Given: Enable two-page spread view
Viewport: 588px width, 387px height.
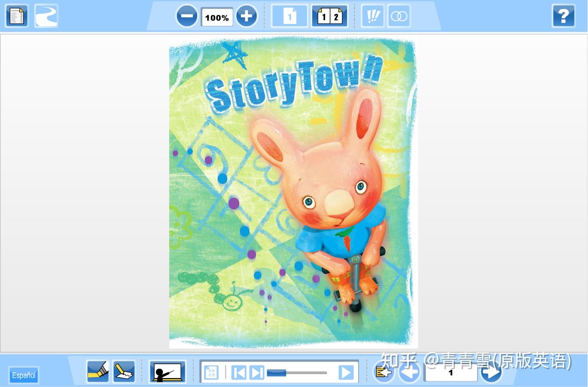Looking at the screenshot, I should coord(329,16).
